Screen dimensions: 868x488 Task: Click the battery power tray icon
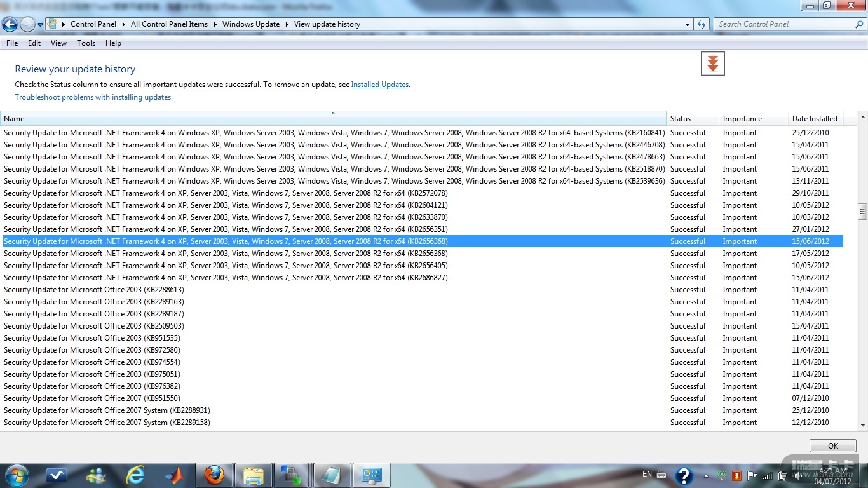click(x=783, y=475)
